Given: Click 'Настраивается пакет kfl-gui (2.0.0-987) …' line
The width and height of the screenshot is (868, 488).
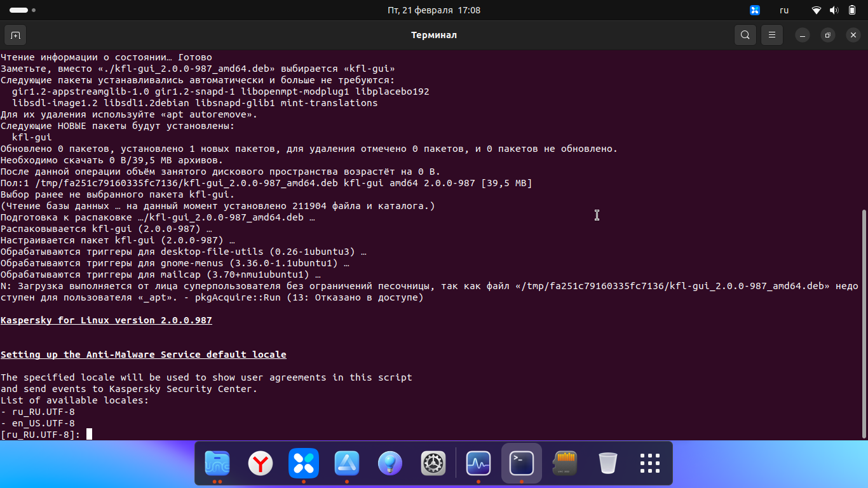Looking at the screenshot, I should (118, 240).
